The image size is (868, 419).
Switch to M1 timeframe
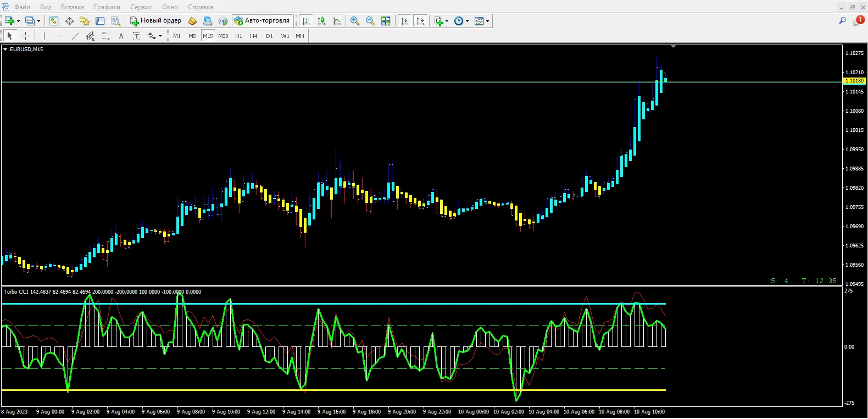tap(177, 36)
